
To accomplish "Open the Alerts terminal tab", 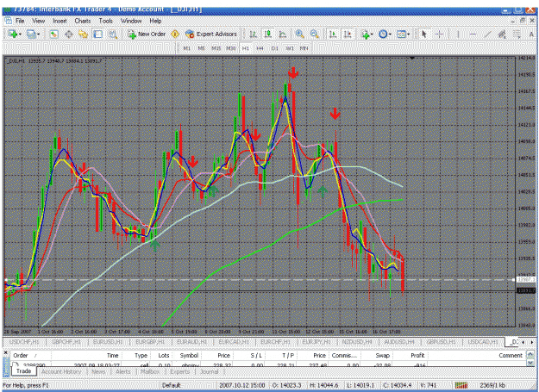I will tap(123, 371).
